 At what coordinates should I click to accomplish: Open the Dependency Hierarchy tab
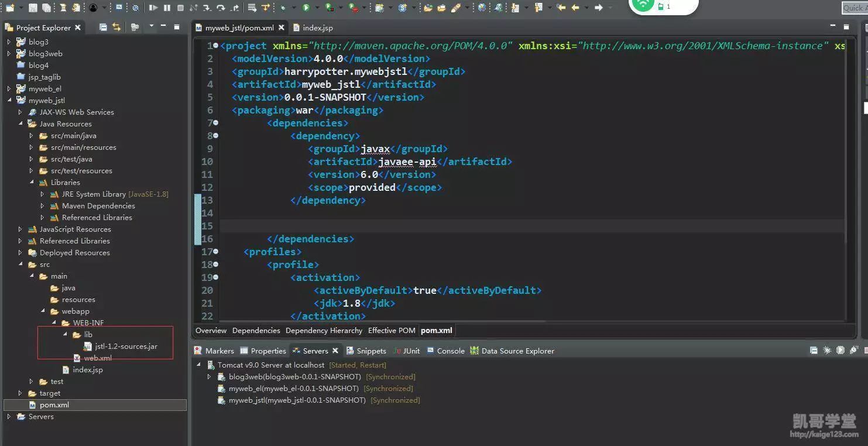pos(324,330)
